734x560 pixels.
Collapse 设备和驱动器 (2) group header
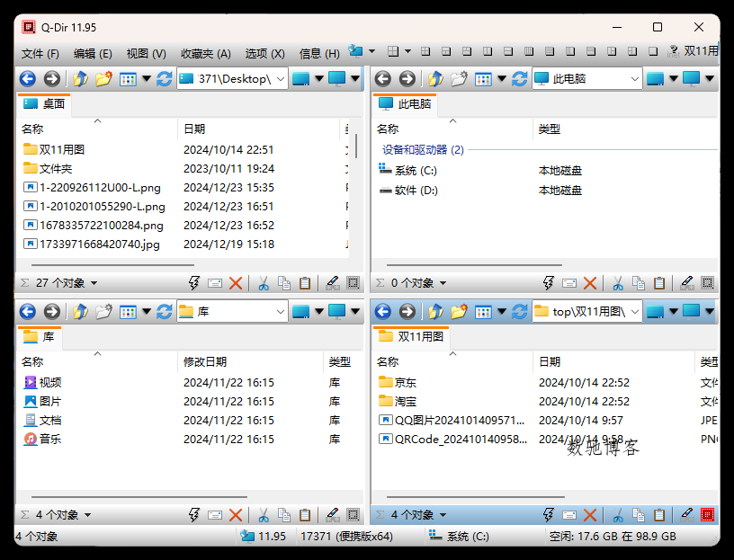pos(423,150)
